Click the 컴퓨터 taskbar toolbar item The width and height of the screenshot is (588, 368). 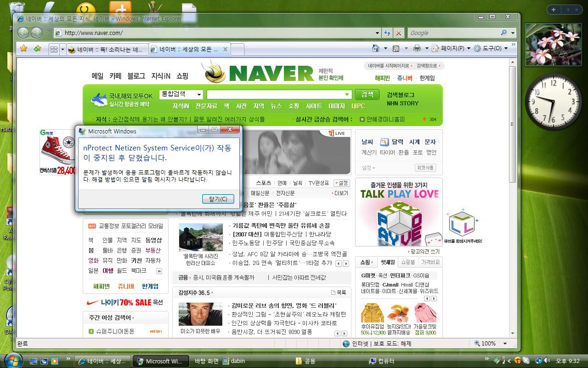(382, 361)
